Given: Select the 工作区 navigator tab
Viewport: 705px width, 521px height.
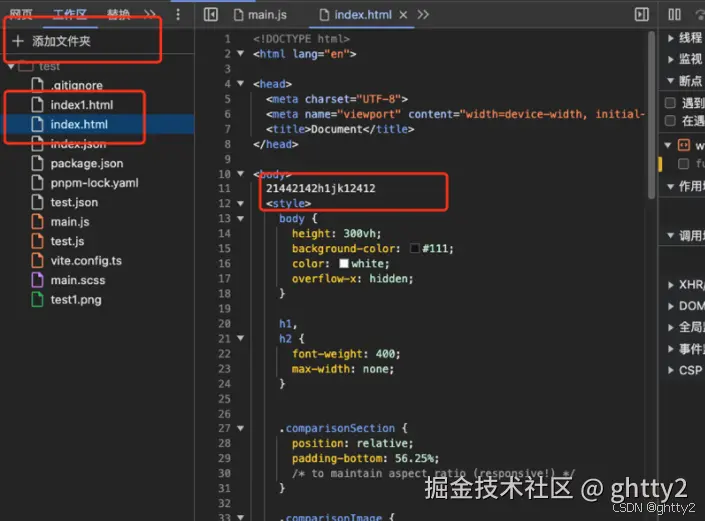Looking at the screenshot, I should pos(70,15).
